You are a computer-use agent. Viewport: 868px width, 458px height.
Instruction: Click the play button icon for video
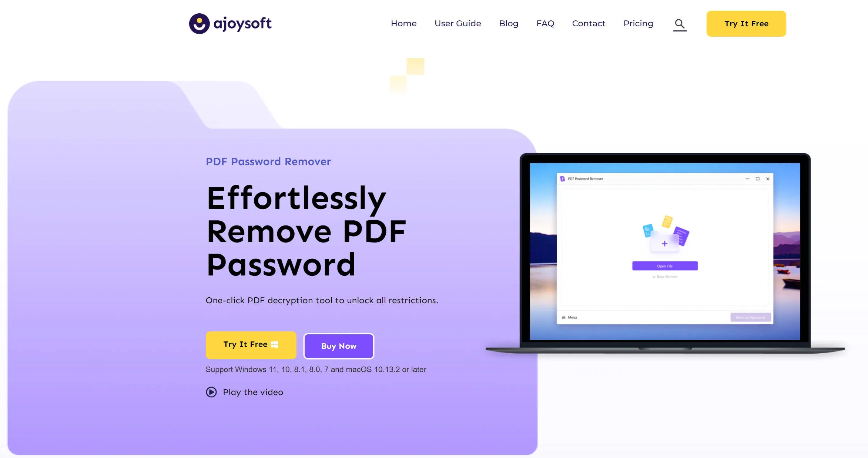(x=211, y=392)
